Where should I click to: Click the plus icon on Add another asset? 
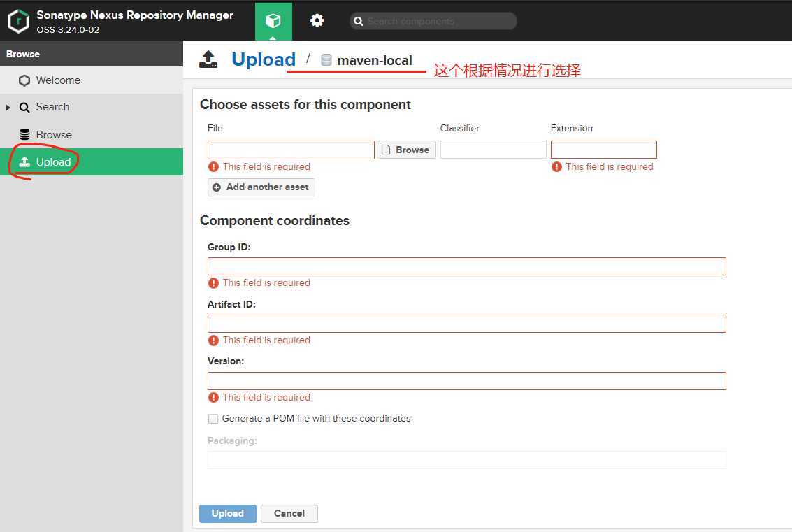[x=217, y=187]
